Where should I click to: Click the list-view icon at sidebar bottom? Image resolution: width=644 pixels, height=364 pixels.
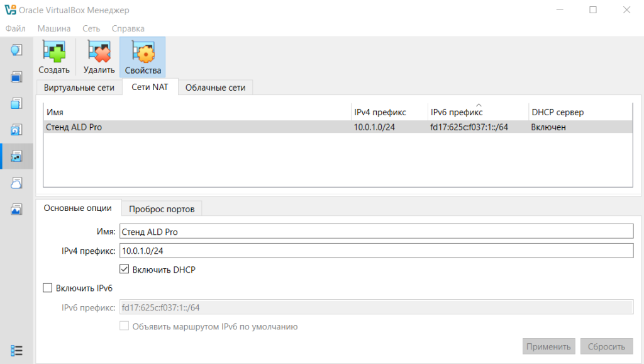pos(17,350)
